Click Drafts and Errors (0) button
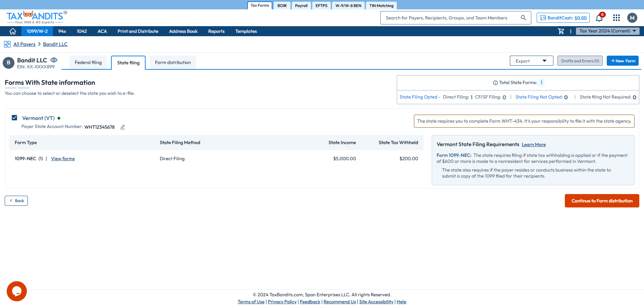The image size is (644, 308). [580, 61]
